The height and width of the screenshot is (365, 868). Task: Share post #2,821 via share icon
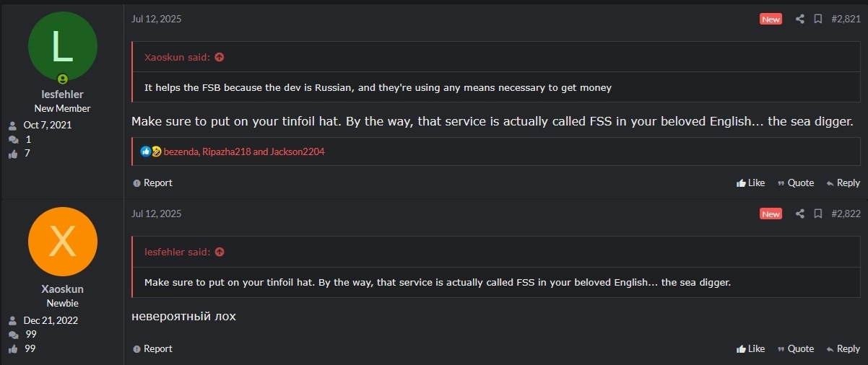click(799, 19)
